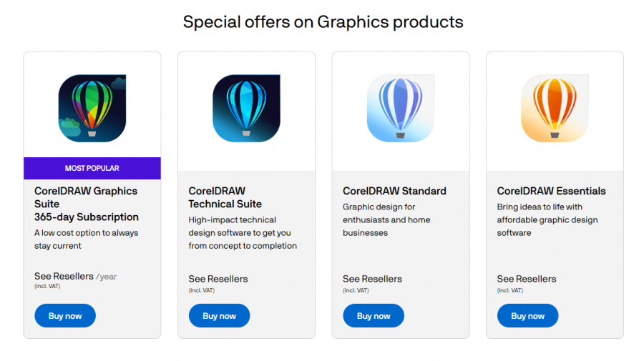Click the 'A low cost option' description text
This screenshot has width=644, height=361.
tap(87, 239)
